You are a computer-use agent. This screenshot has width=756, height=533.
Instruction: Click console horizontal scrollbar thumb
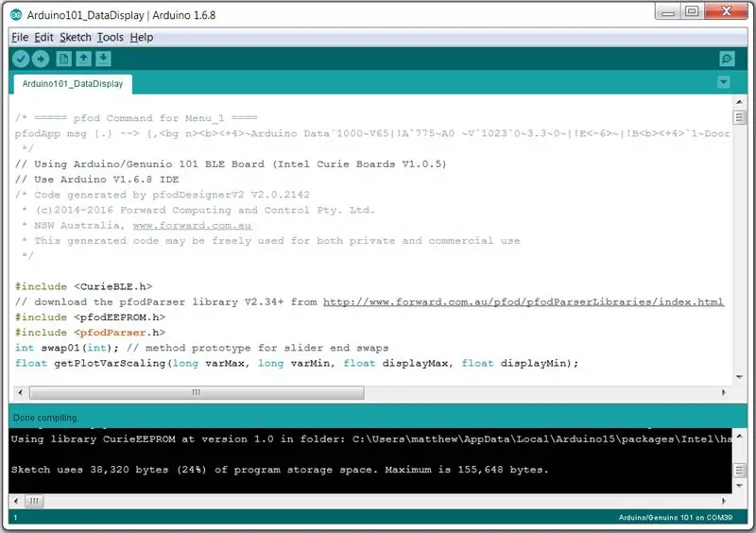click(34, 501)
